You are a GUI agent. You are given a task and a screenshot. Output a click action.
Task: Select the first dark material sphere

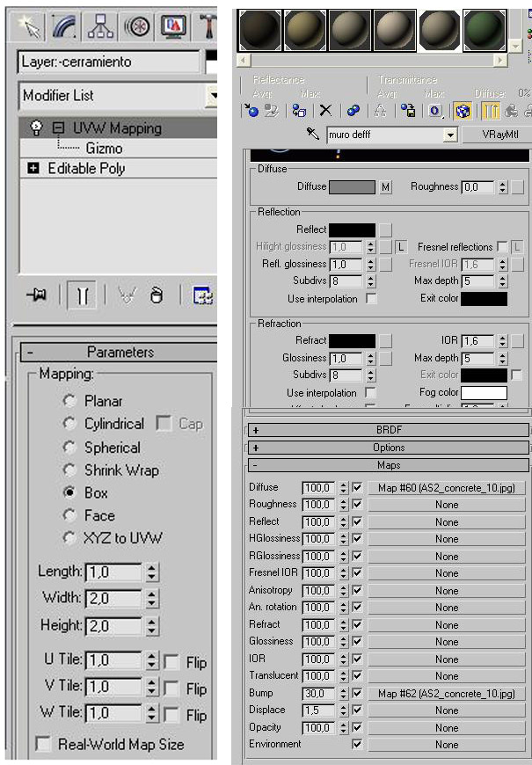pyautogui.click(x=259, y=31)
